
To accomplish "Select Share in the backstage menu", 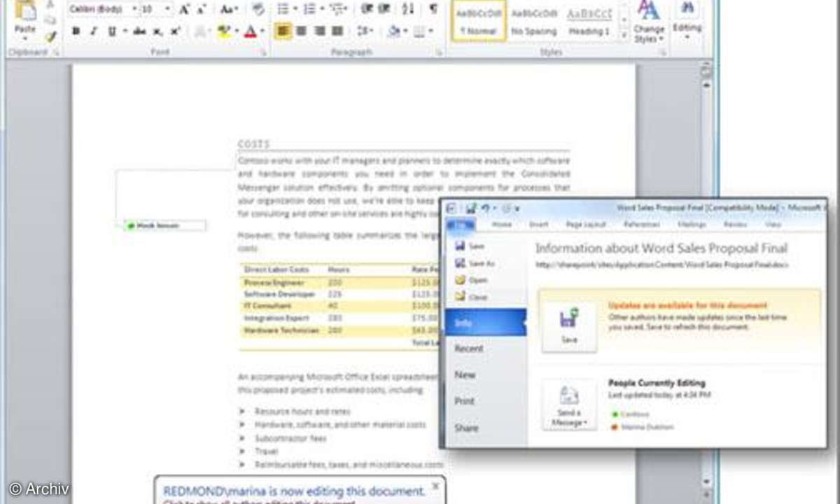I will [466, 428].
